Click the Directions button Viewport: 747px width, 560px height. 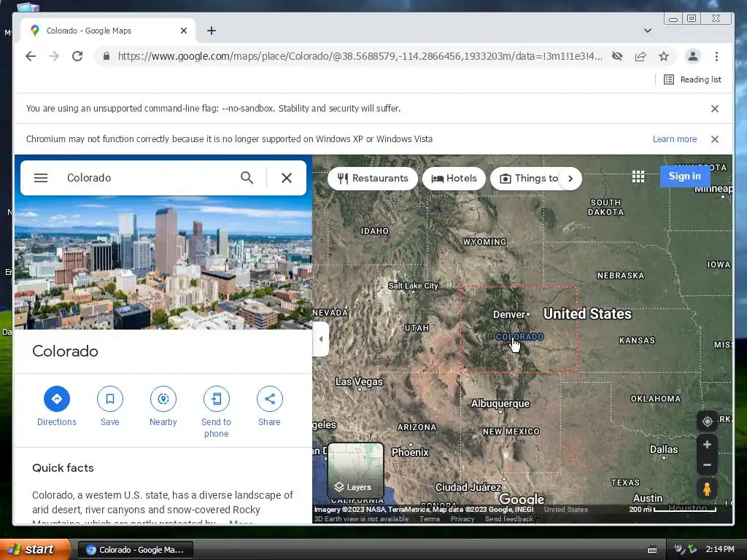(x=57, y=405)
